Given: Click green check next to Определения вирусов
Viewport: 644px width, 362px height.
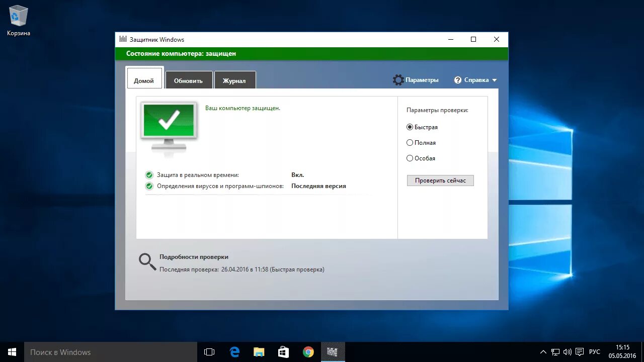Looking at the screenshot, I should coord(149,186).
